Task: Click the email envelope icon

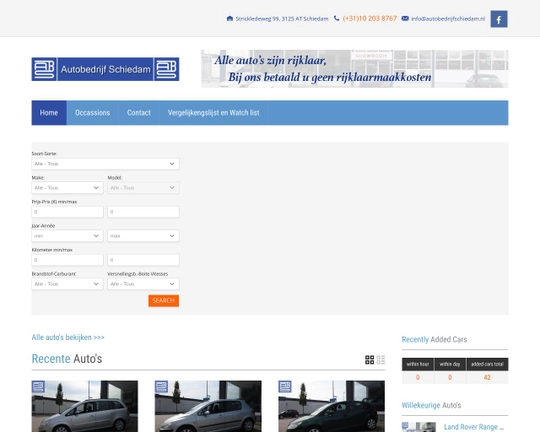Action: pos(405,19)
